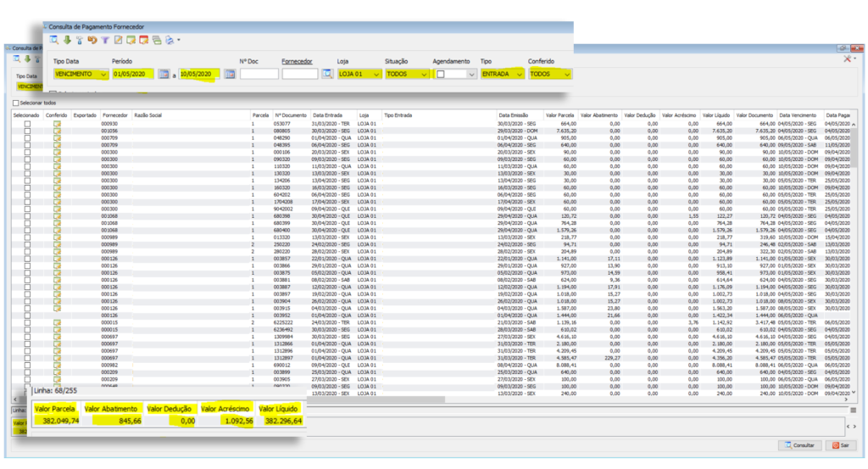Tick Selecionado checkbox for document 110320

point(27,166)
